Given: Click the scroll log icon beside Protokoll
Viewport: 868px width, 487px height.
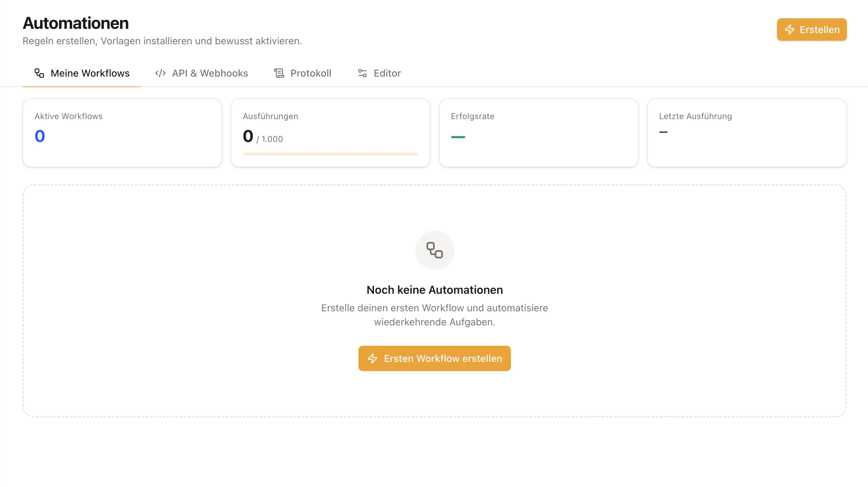Looking at the screenshot, I should (279, 73).
